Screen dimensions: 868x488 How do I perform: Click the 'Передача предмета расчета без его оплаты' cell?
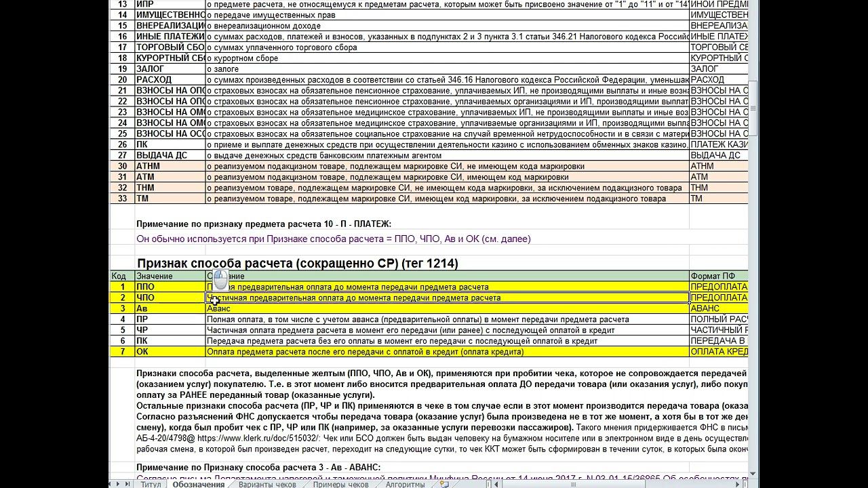click(x=448, y=341)
